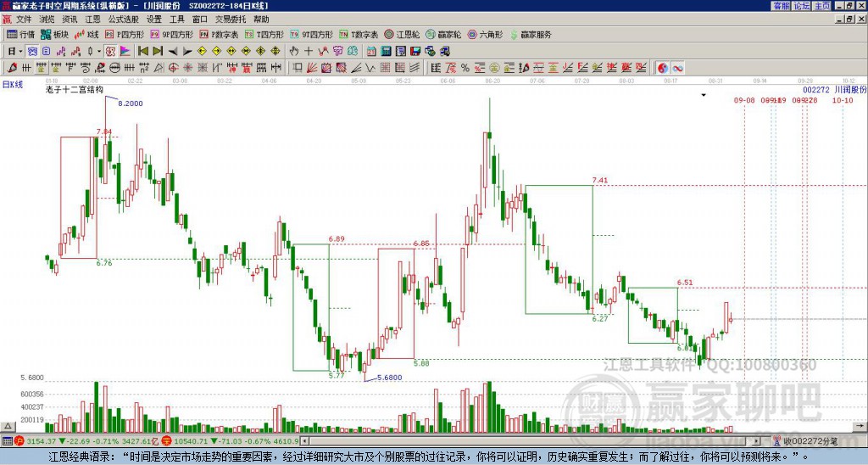Open the 公式选股 menu
Viewport: 868px width, 465px height.
coord(124,20)
